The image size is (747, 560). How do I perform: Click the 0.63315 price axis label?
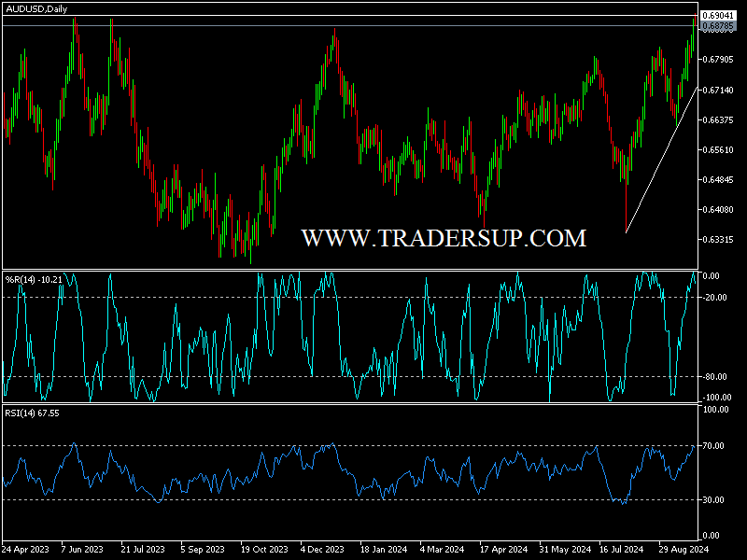point(718,240)
